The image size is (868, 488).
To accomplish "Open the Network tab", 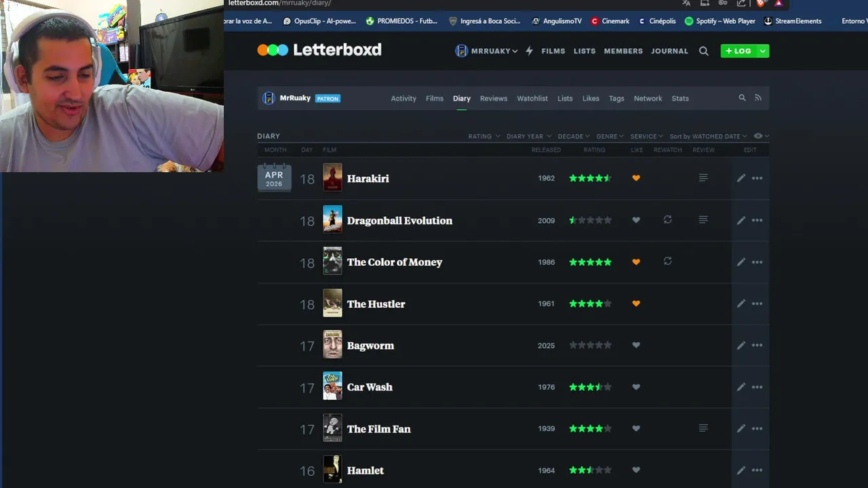I will (648, 98).
